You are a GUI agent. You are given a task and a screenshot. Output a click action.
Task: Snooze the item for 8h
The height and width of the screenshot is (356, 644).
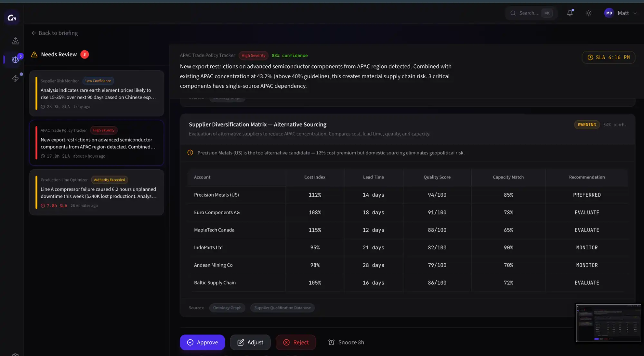tap(346, 342)
